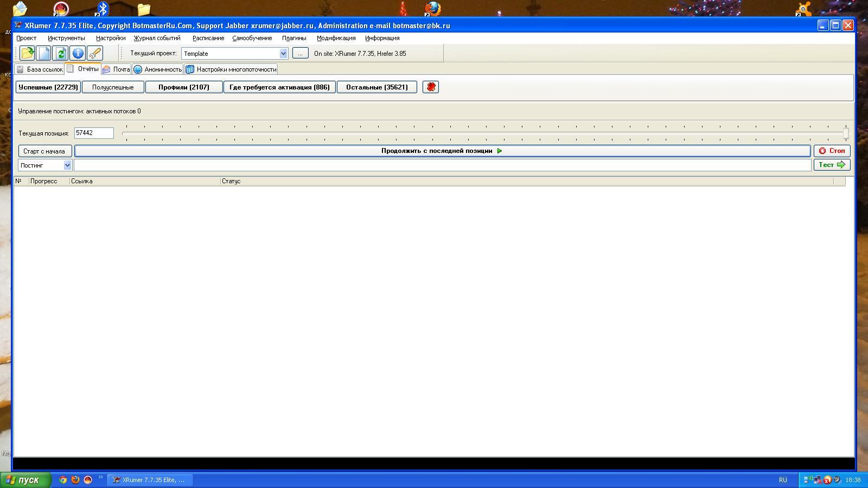
Task: Click the red clear reports icon button
Action: tap(431, 87)
